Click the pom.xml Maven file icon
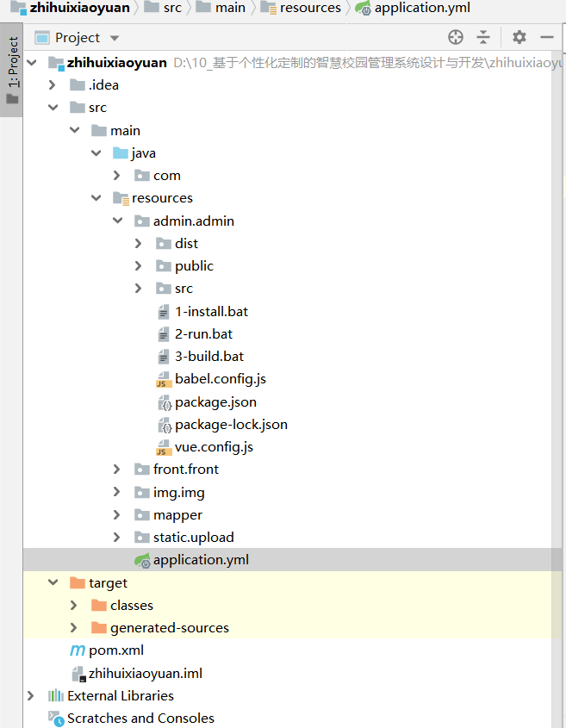The width and height of the screenshot is (566, 728). pos(78,650)
